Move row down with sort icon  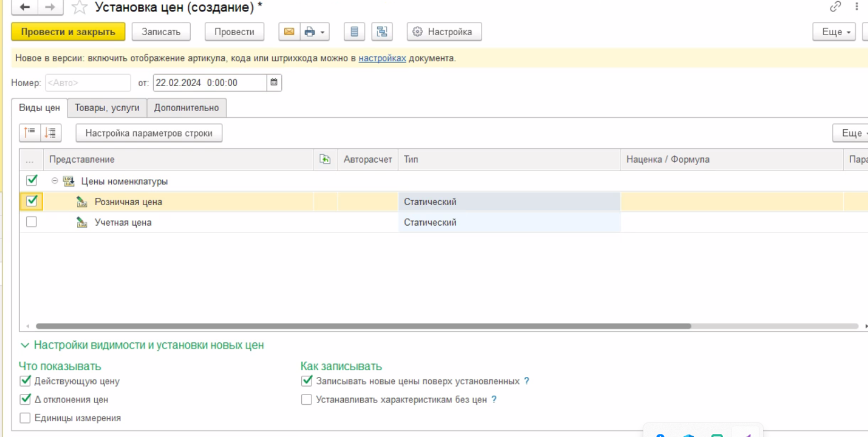50,132
